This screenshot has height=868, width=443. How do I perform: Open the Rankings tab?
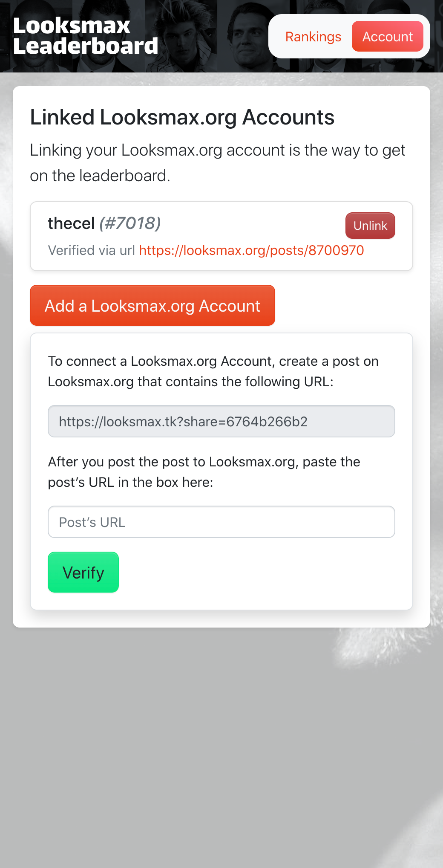point(313,37)
